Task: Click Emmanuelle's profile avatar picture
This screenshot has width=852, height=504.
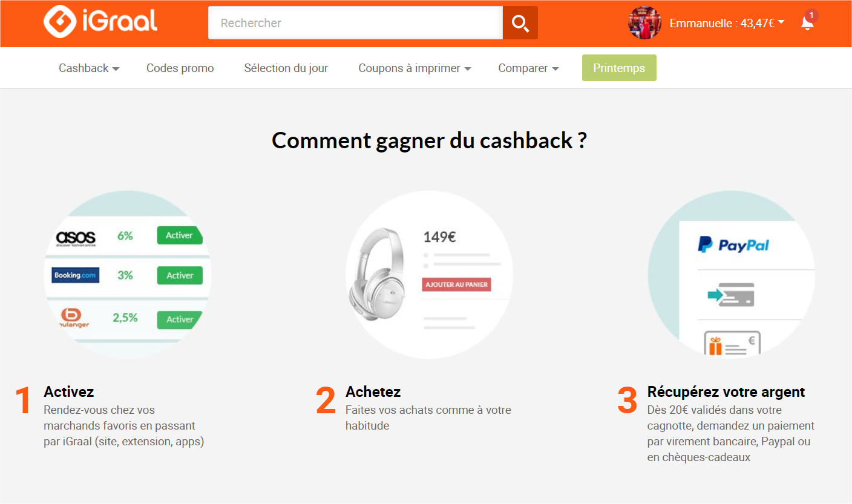Action: tap(644, 23)
